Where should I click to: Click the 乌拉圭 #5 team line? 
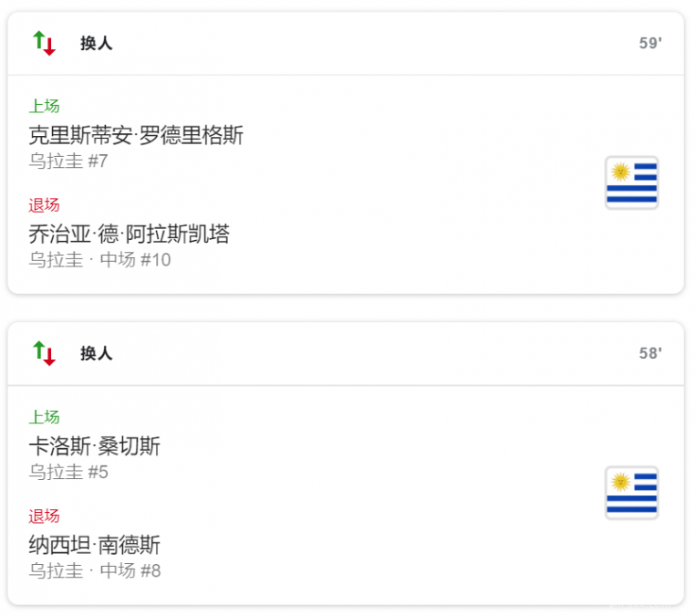coord(68,472)
